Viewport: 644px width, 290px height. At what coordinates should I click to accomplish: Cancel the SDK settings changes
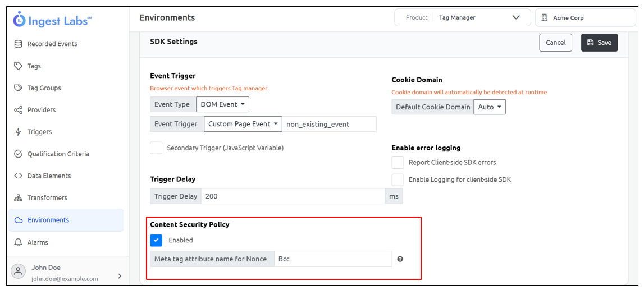pyautogui.click(x=555, y=43)
